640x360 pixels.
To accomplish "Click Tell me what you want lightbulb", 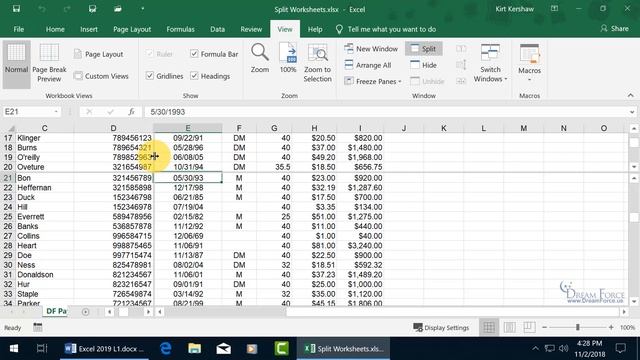I will (x=339, y=29).
